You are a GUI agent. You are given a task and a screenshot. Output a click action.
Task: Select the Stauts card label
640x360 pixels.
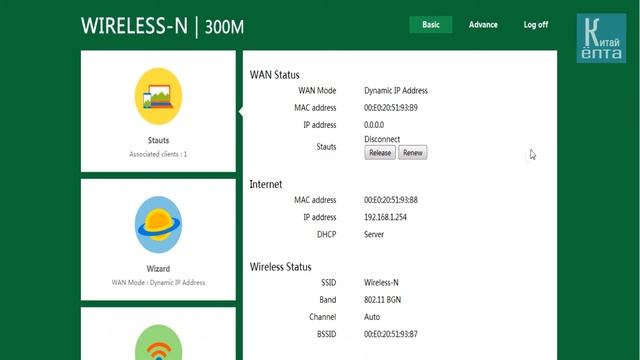158,140
